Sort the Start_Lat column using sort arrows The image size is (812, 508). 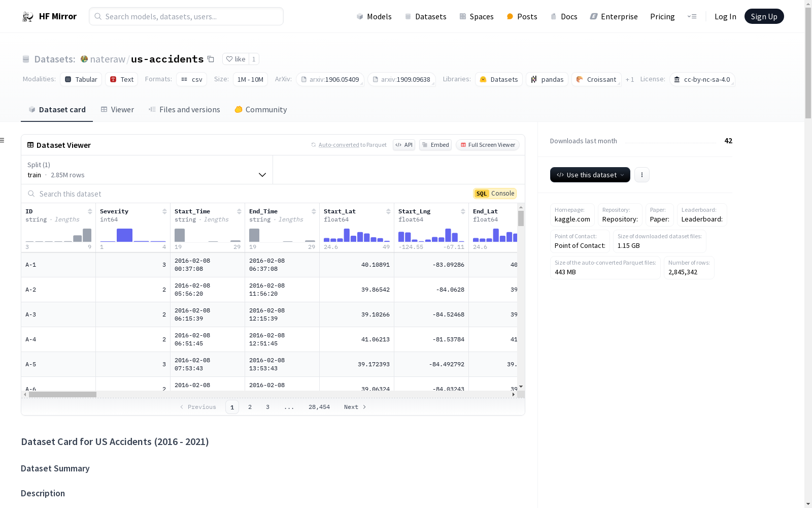(x=388, y=211)
